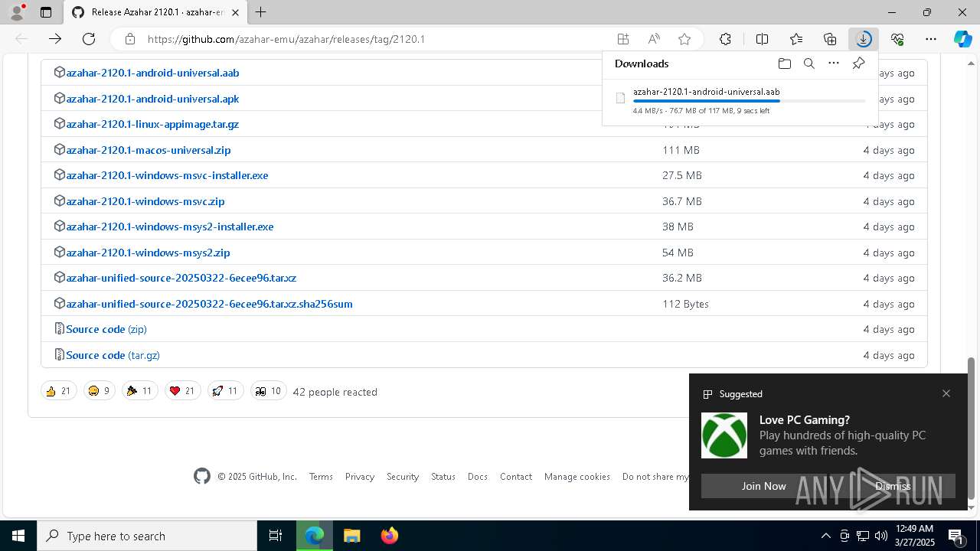Select the Release Azahar 2120.1 tab
The height and width of the screenshot is (551, 980).
point(155,12)
